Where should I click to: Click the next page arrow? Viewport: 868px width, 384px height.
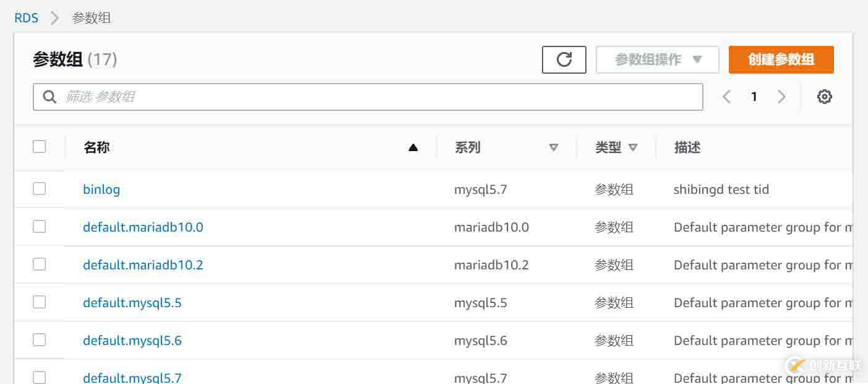(782, 97)
